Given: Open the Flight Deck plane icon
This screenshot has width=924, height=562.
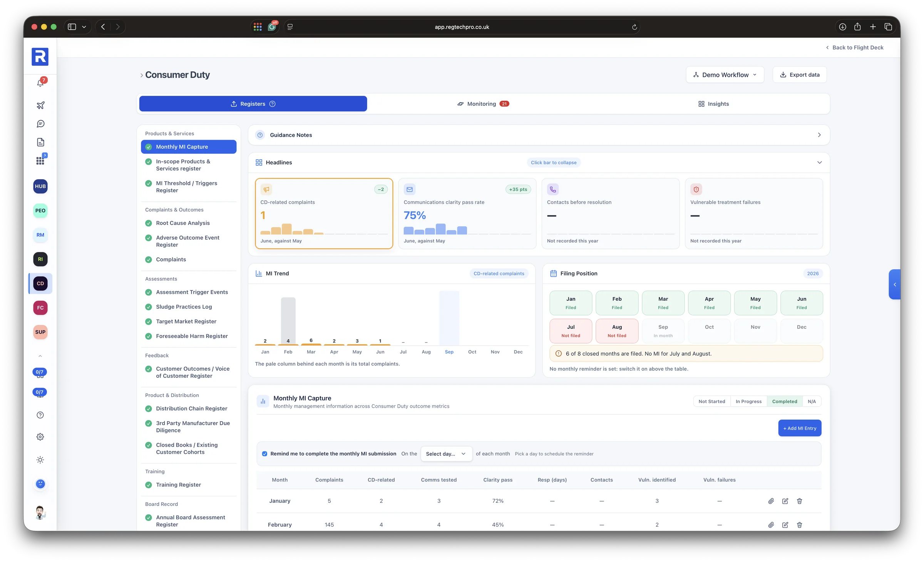Looking at the screenshot, I should (x=40, y=105).
